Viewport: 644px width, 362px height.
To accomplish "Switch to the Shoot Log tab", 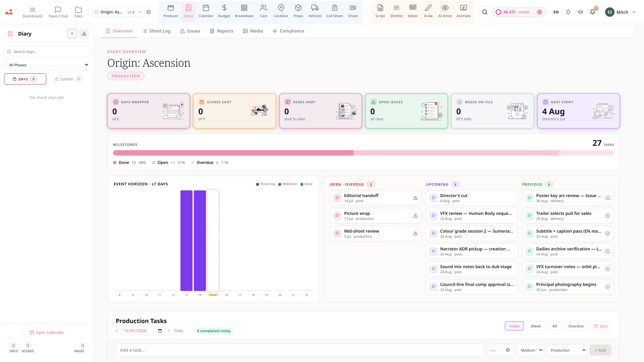I will tap(156, 31).
